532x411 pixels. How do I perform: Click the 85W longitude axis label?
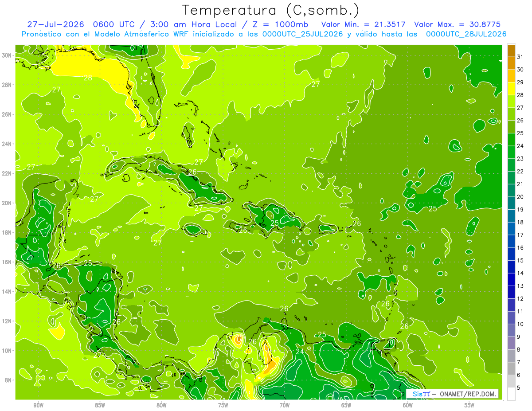coord(100,405)
